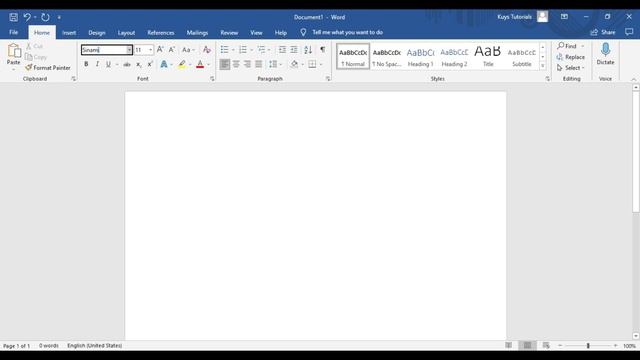Open ribbon display options

coord(564,17)
